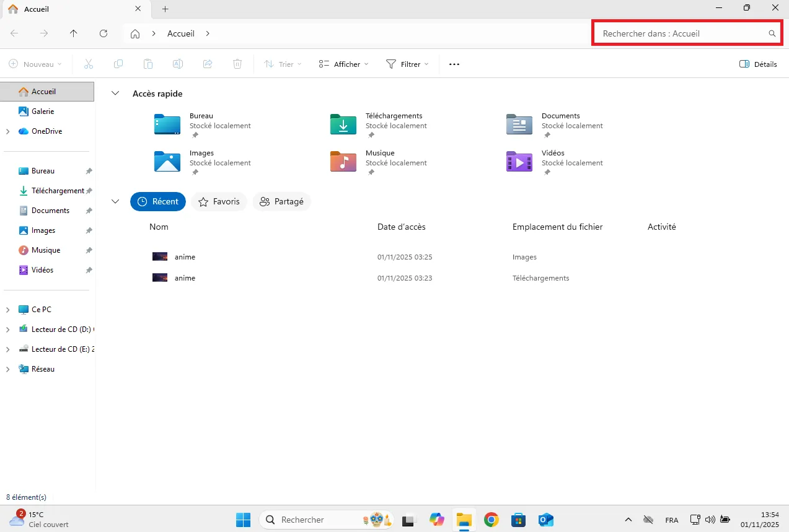789x532 pixels.
Task: Select Galerie in the navigation pane
Action: pyautogui.click(x=43, y=111)
